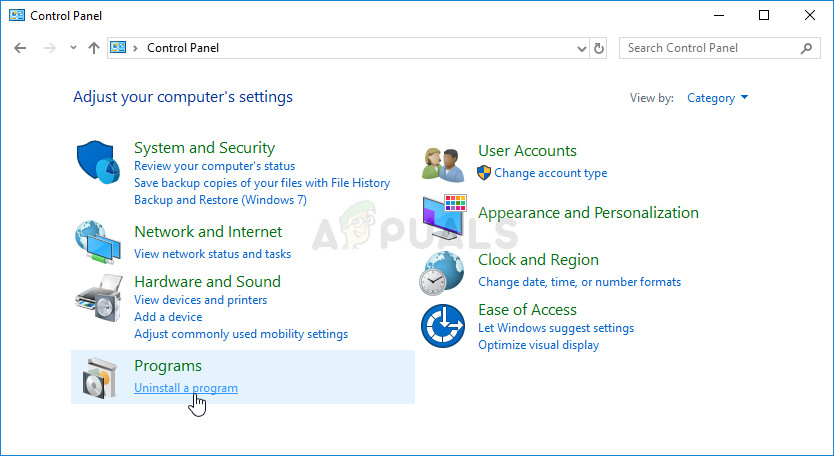834x456 pixels.
Task: Open Backup and Restore (Windows 7)
Action: (x=220, y=200)
